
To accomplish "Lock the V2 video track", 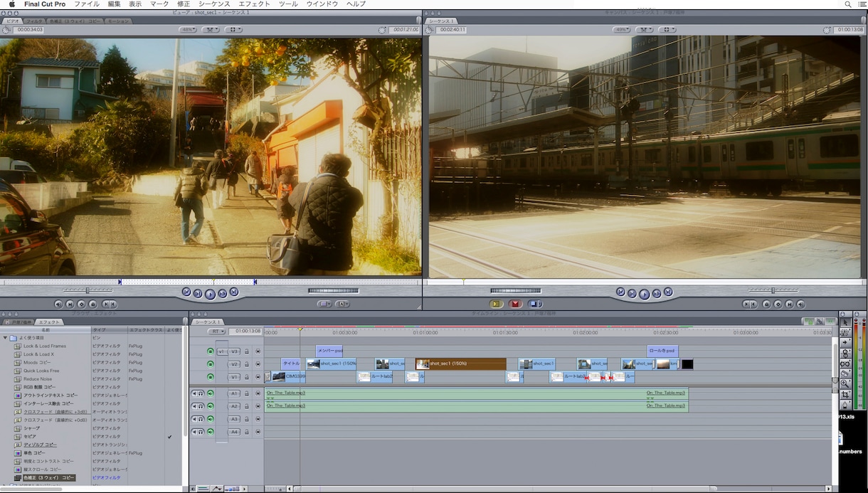I will (x=247, y=364).
